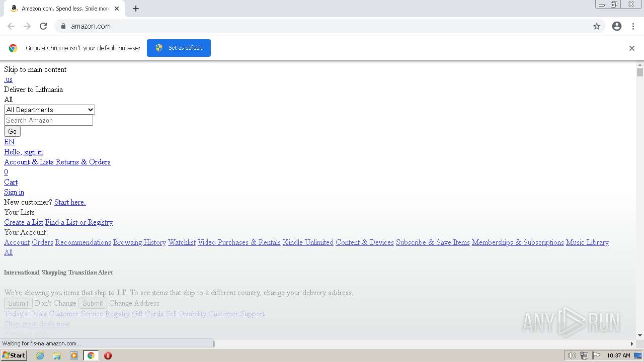Viewport: 644px width, 362px height.
Task: Open a new browser tab
Action: [x=135, y=9]
